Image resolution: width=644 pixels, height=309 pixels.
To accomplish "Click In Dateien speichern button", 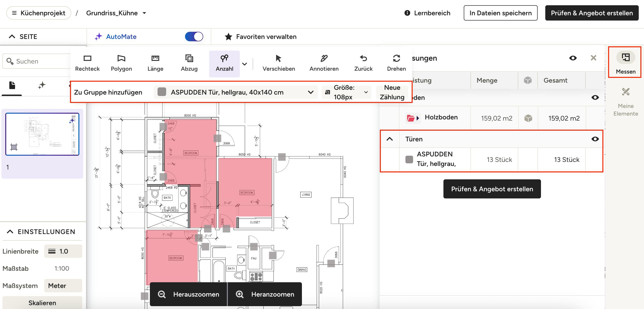I will tap(501, 13).
